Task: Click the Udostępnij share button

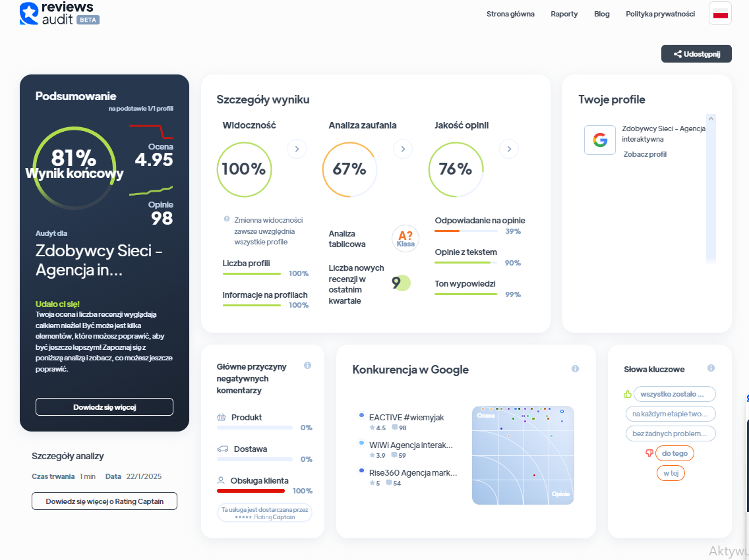Action: pos(696,54)
